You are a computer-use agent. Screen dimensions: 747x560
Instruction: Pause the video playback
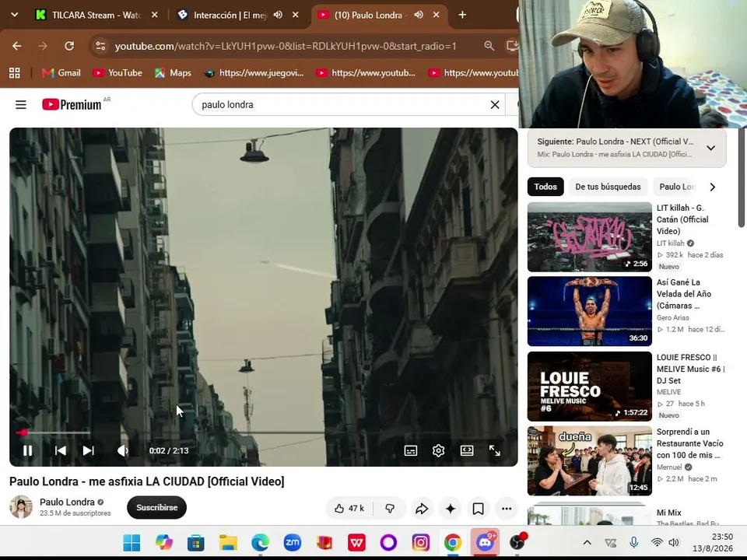(x=28, y=450)
